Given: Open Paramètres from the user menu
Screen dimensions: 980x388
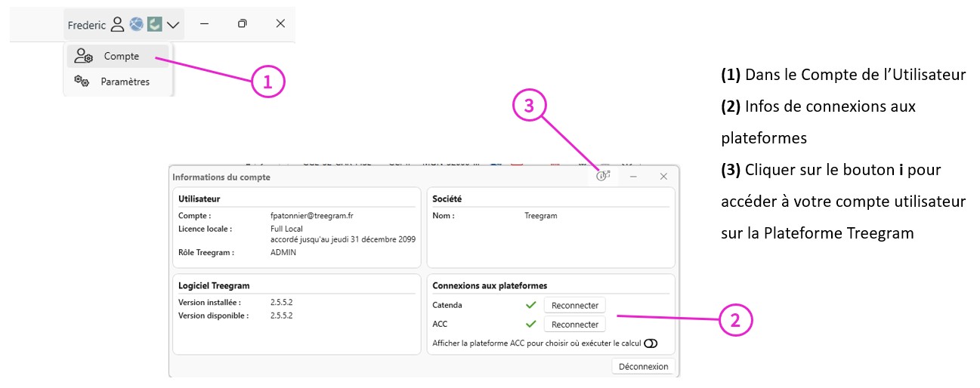Looking at the screenshot, I should [125, 82].
